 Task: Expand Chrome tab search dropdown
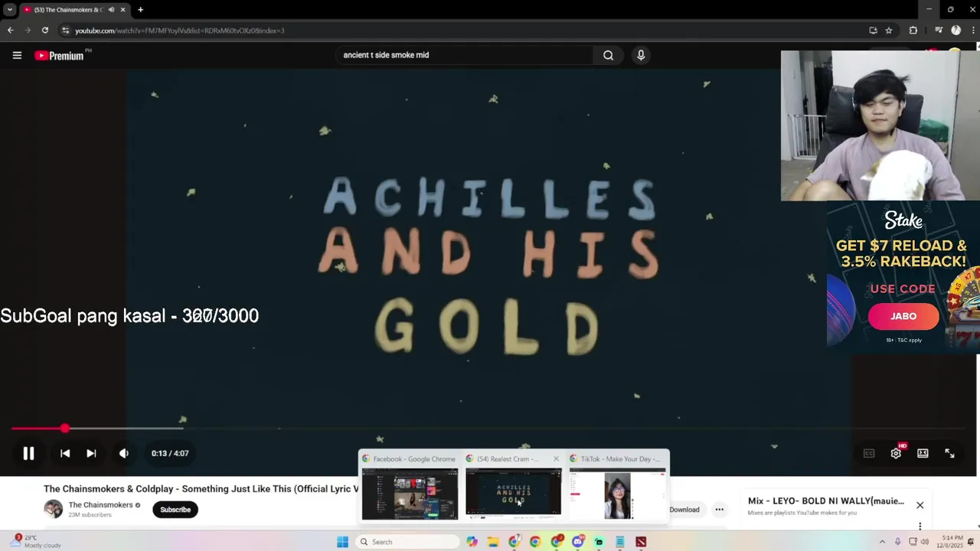click(10, 10)
